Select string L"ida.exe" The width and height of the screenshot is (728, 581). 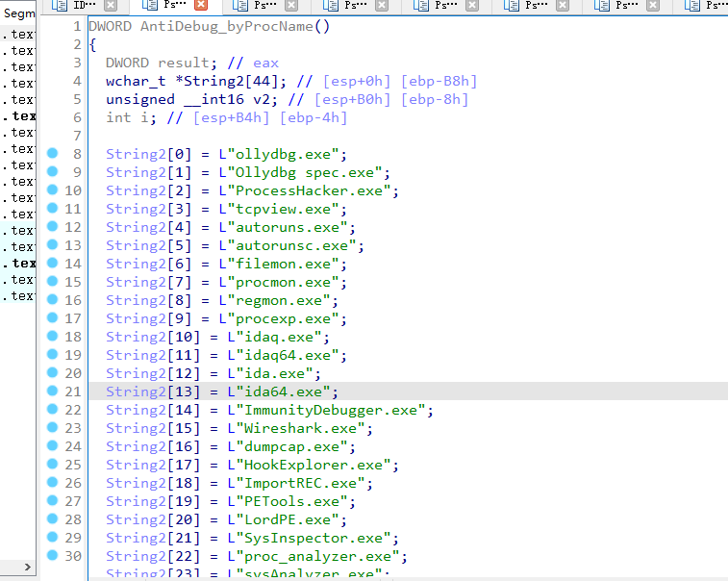tap(269, 373)
